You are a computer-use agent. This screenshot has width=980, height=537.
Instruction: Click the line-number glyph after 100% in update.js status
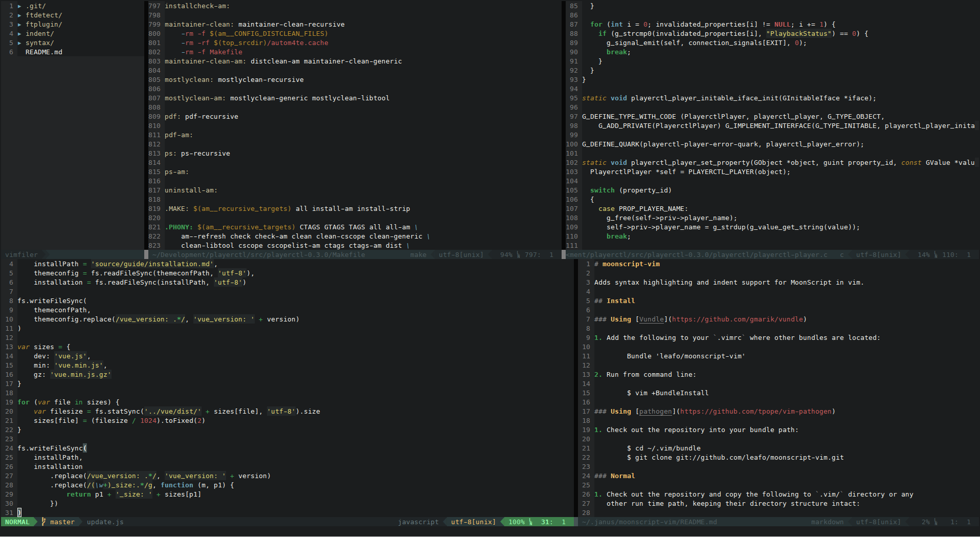[x=531, y=522]
